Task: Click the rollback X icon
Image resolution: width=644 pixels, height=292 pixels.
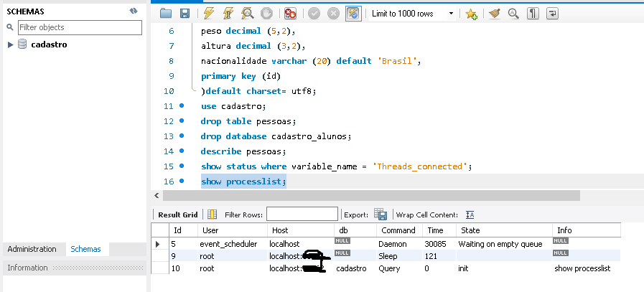Action: tap(334, 14)
